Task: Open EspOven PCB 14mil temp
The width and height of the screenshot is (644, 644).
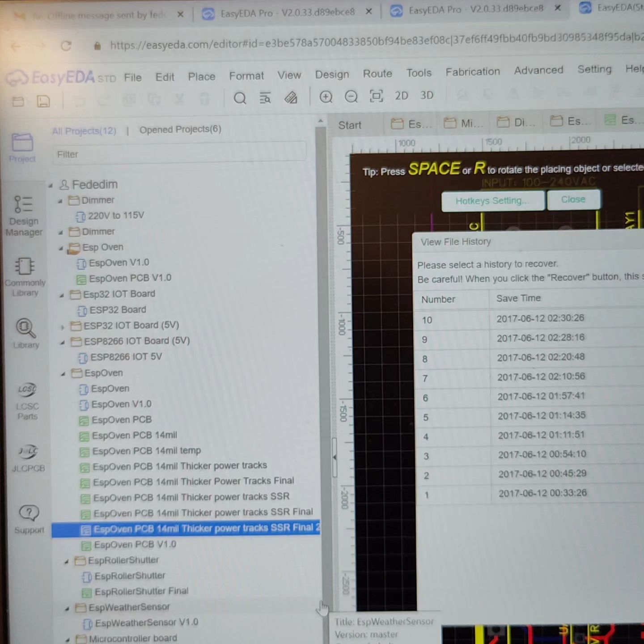Action: tap(146, 451)
